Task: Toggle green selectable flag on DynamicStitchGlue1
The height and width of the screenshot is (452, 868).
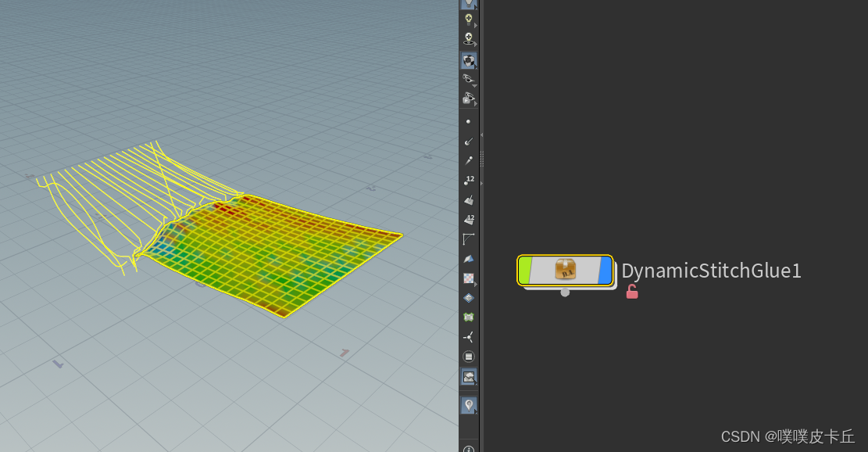Action: (x=525, y=271)
